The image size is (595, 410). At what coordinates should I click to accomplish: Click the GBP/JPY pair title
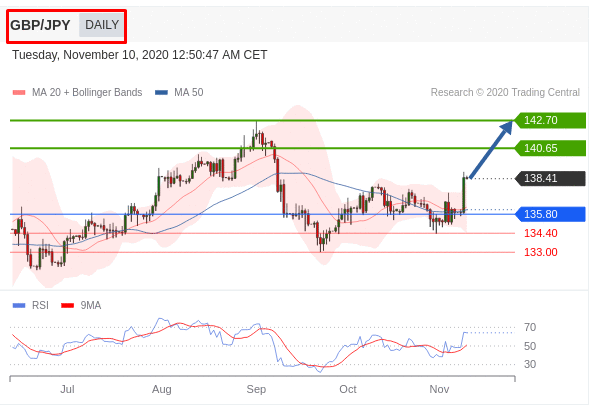click(40, 25)
